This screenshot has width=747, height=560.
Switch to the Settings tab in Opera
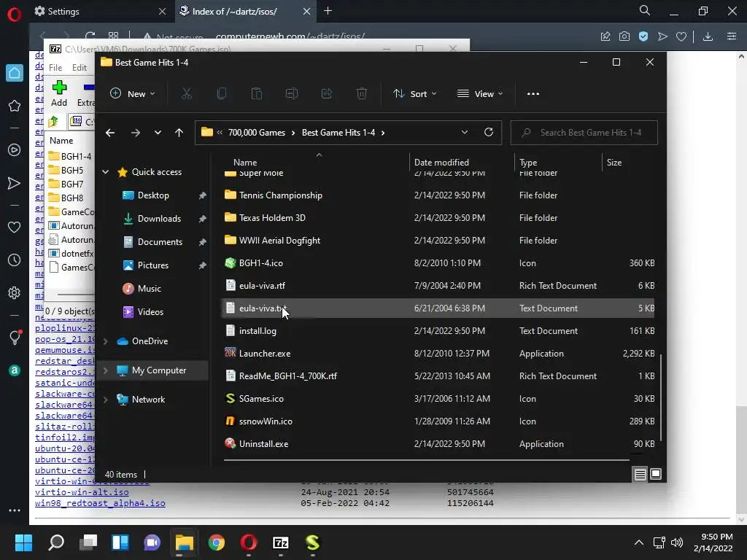point(99,11)
